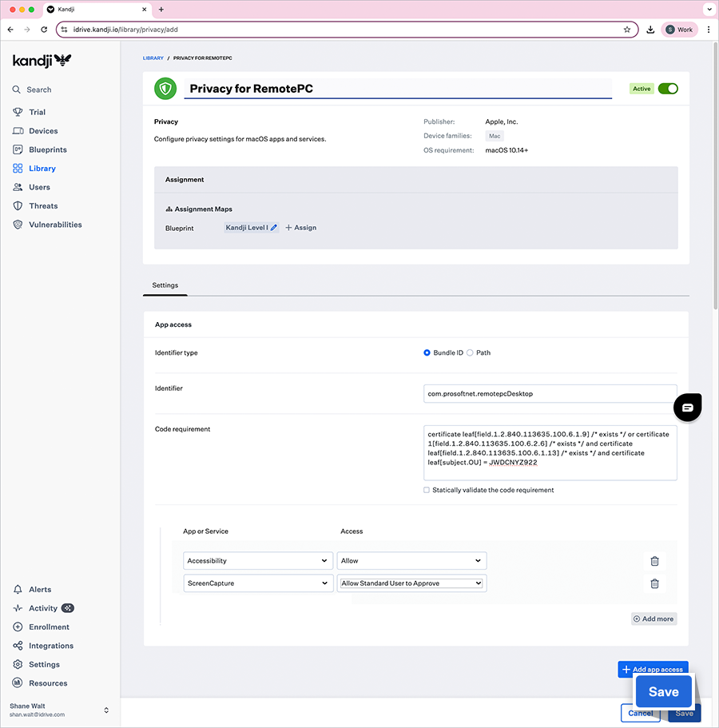This screenshot has width=719, height=728.
Task: Toggle the Active switch off
Action: [x=667, y=89]
